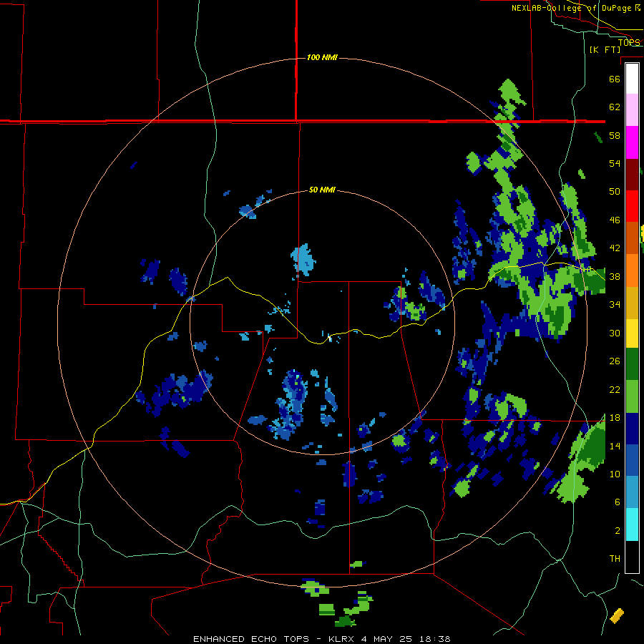Click legend value 66
Viewport: 644px width, 644px height.
(615, 79)
